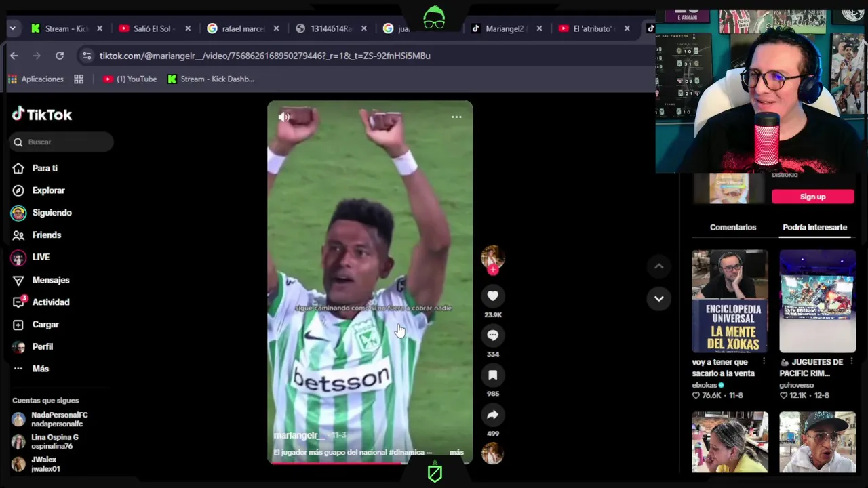Image resolution: width=868 pixels, height=488 pixels.
Task: Open NadaPersonalFC followed account
Action: [50, 420]
